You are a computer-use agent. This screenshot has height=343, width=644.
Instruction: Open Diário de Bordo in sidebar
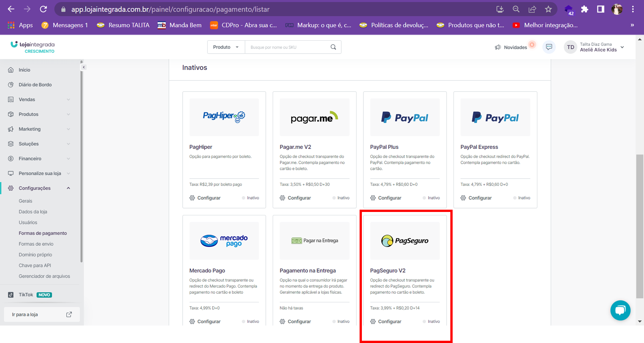35,85
